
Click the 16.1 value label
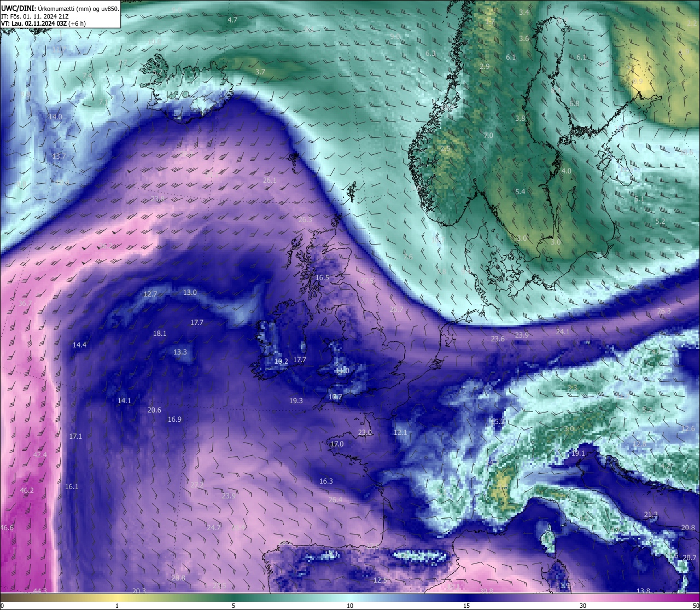pyautogui.click(x=72, y=487)
